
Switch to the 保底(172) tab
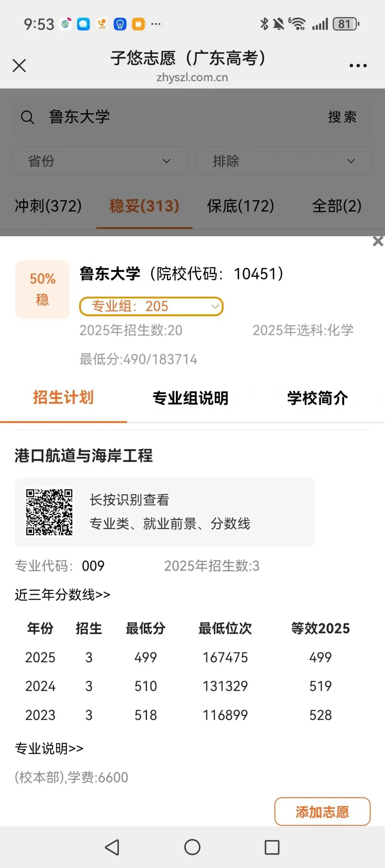pyautogui.click(x=241, y=206)
